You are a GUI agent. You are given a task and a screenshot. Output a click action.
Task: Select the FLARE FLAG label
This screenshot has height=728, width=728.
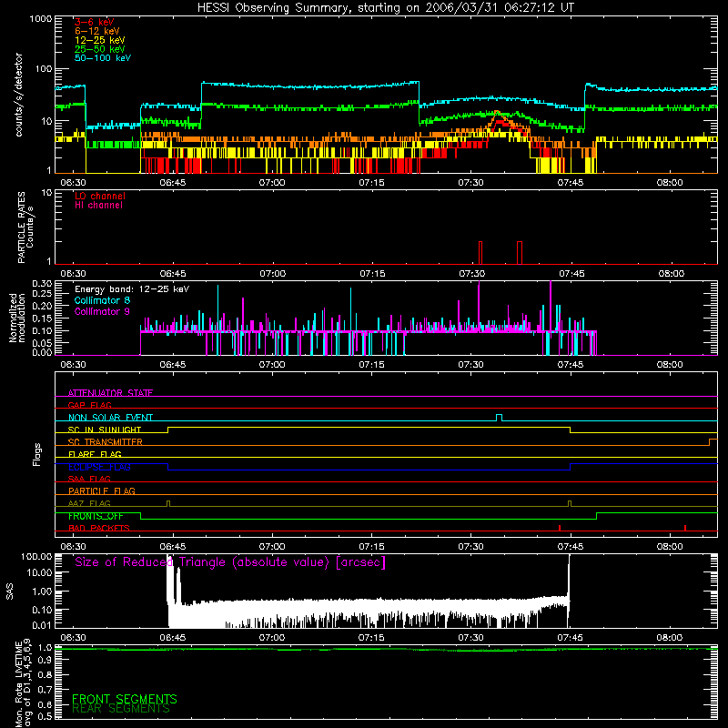click(x=95, y=454)
